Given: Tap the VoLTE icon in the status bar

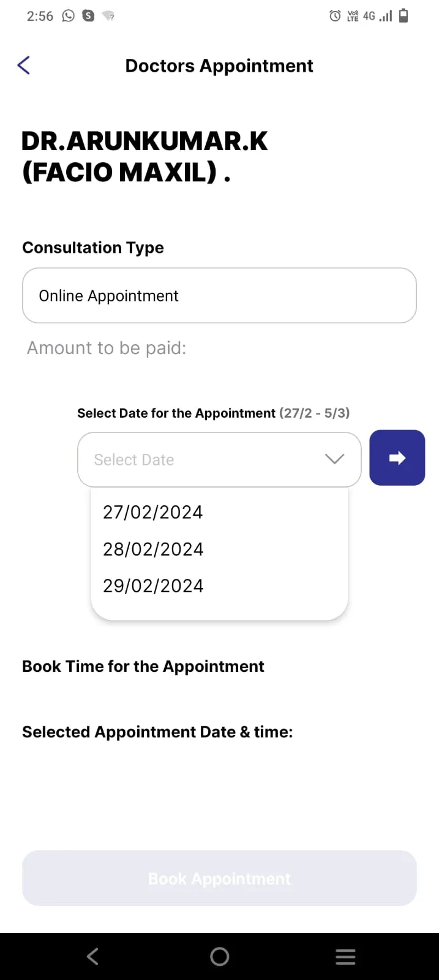Looking at the screenshot, I should click(x=353, y=16).
